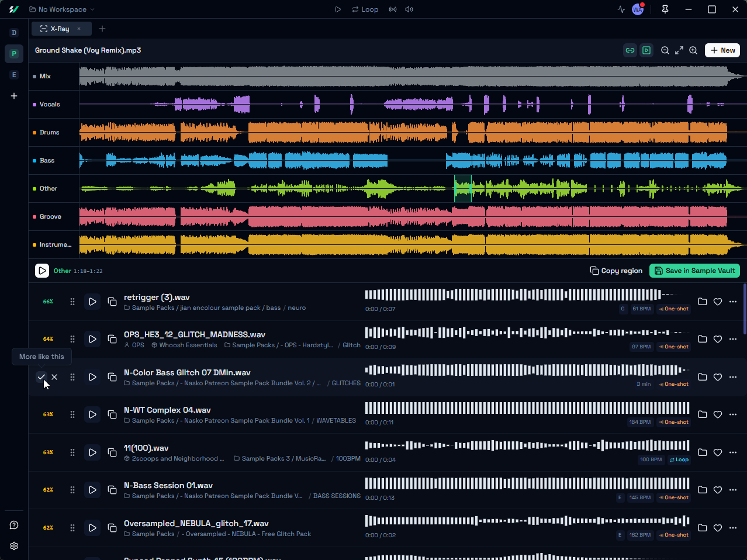Close the X-Ray tab
747x560 pixels.
coord(79,29)
